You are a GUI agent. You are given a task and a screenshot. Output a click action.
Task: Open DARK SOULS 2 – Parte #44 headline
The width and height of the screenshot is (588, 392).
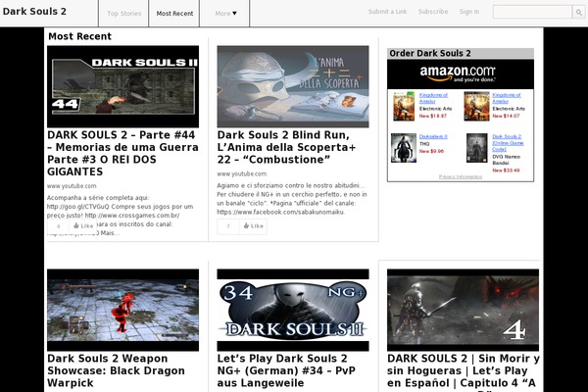[x=122, y=154]
